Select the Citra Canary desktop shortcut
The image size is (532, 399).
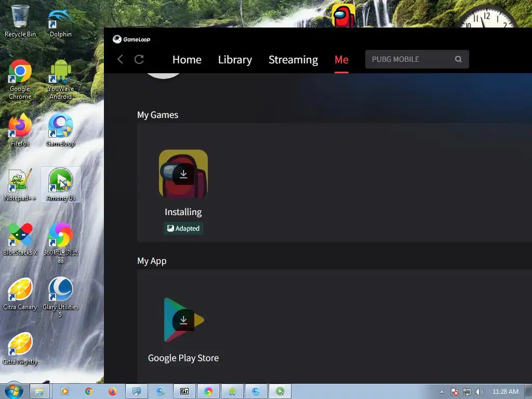[20, 294]
